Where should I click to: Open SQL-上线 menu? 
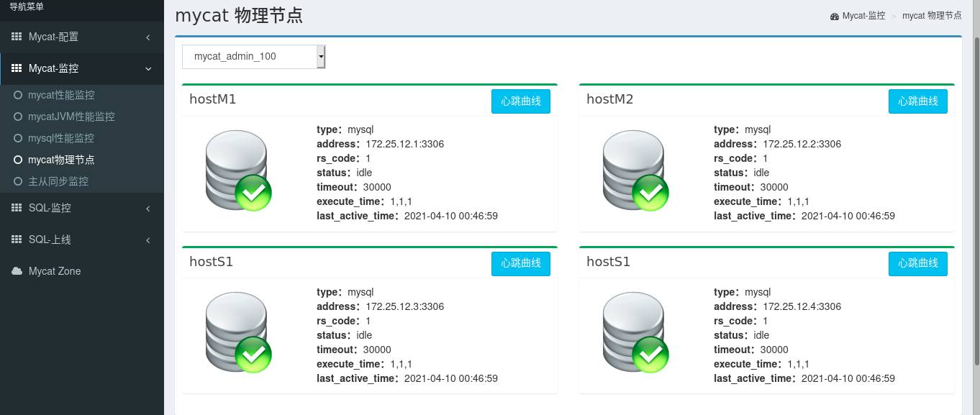pyautogui.click(x=82, y=240)
